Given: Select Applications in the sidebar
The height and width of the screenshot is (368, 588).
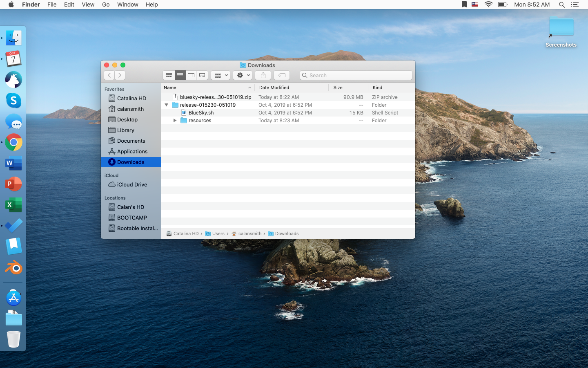Looking at the screenshot, I should click(132, 151).
